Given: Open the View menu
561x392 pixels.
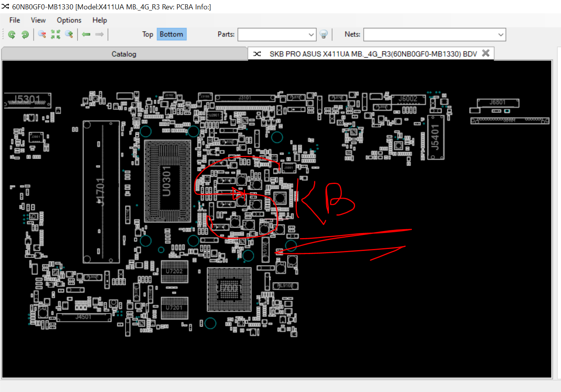Looking at the screenshot, I should (38, 20).
